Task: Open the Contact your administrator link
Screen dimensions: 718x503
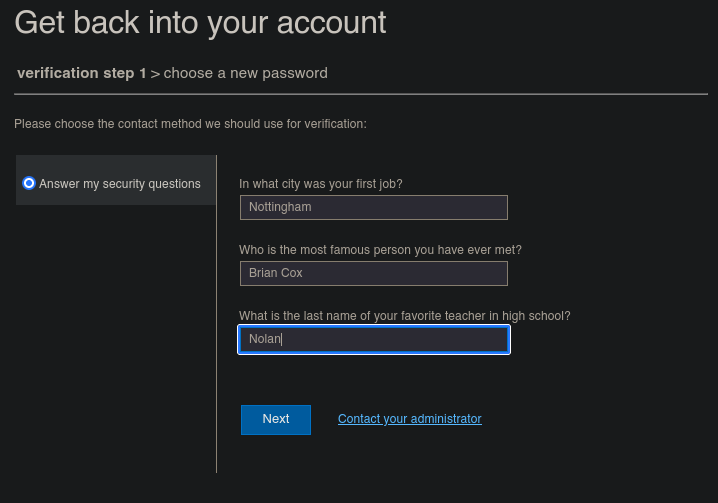Action: tap(409, 419)
